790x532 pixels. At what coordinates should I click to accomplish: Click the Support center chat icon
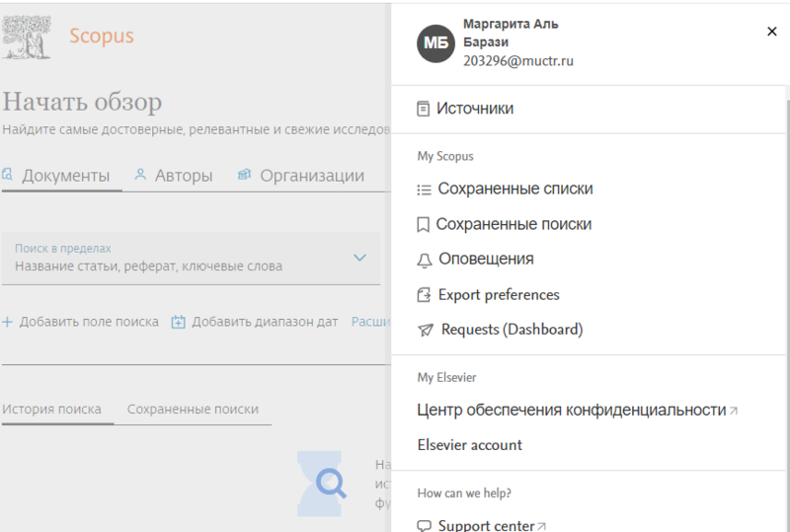coord(425,525)
